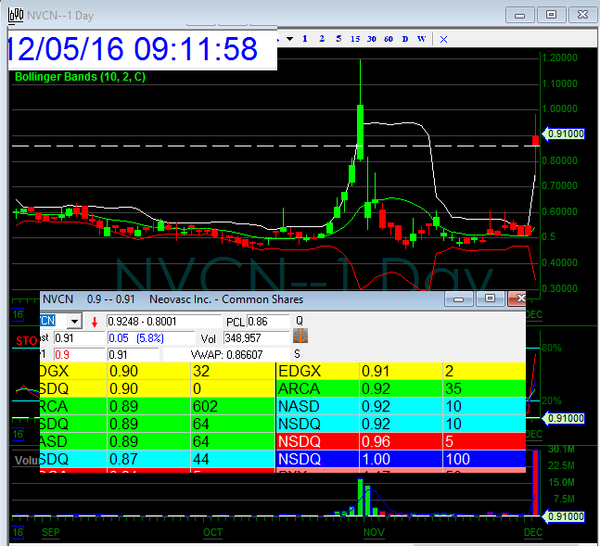Click the red down arrow beside symbol box
Viewport: 600px width, 546px height.
point(95,321)
